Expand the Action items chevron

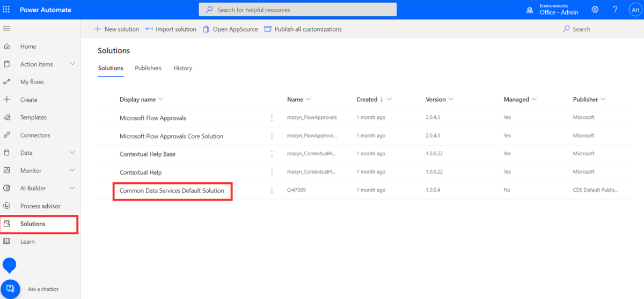tap(72, 64)
